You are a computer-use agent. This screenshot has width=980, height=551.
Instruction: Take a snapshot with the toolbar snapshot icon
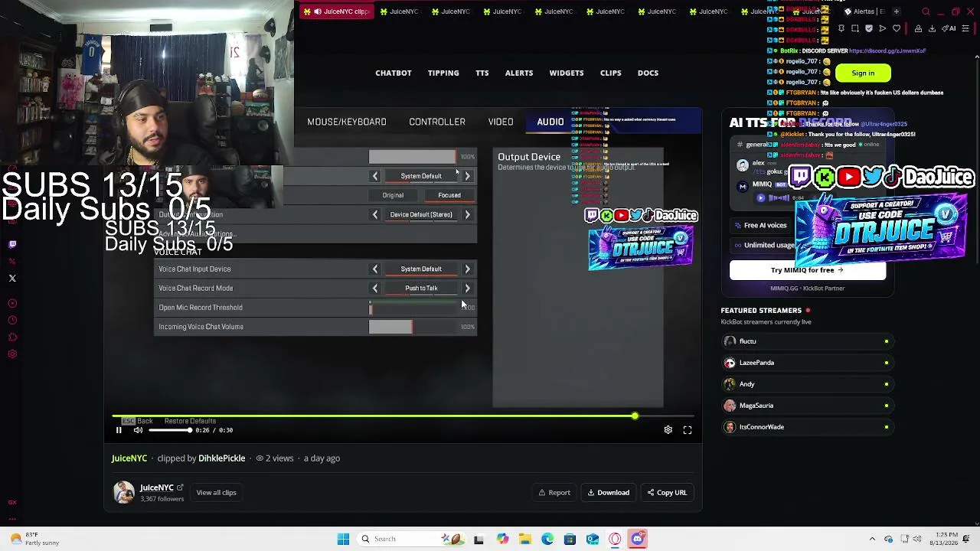point(855,29)
